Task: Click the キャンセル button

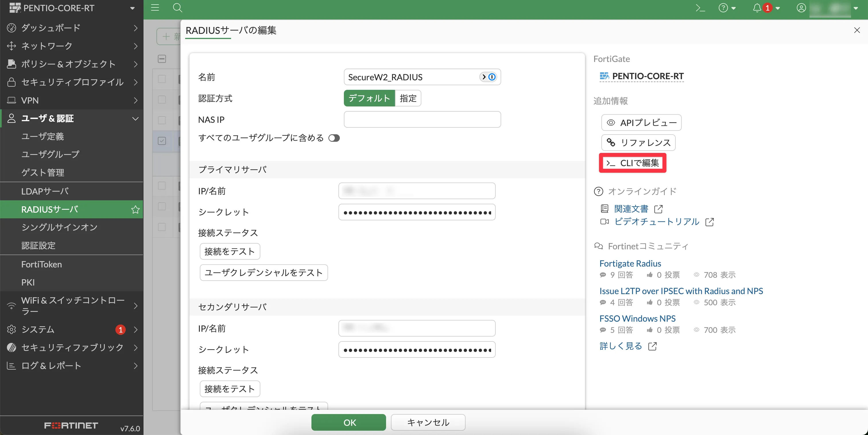Action: click(x=428, y=423)
